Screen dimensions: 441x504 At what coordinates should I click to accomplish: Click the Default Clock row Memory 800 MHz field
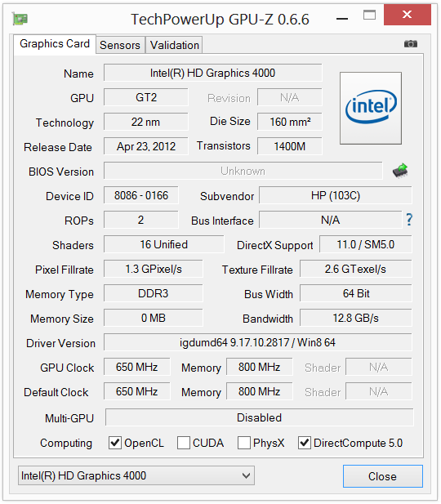[260, 391]
